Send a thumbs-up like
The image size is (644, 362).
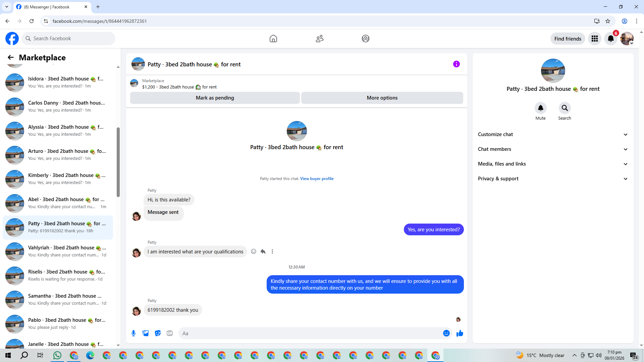[460, 333]
